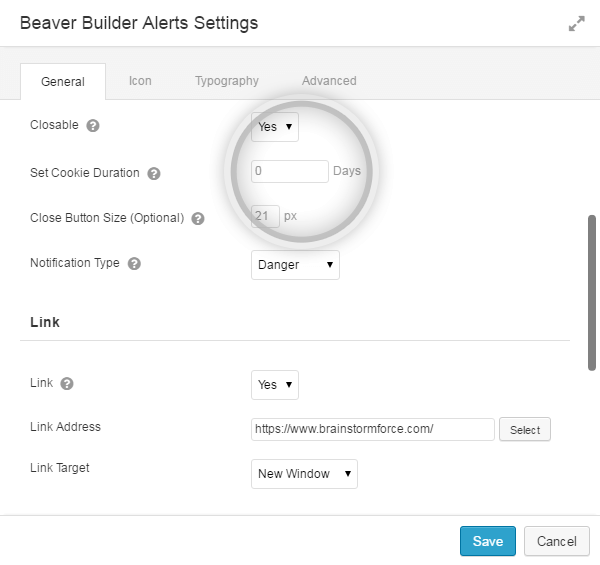Image resolution: width=600 pixels, height=565 pixels.
Task: Click the Set Cookie Duration days field
Action: [x=289, y=171]
